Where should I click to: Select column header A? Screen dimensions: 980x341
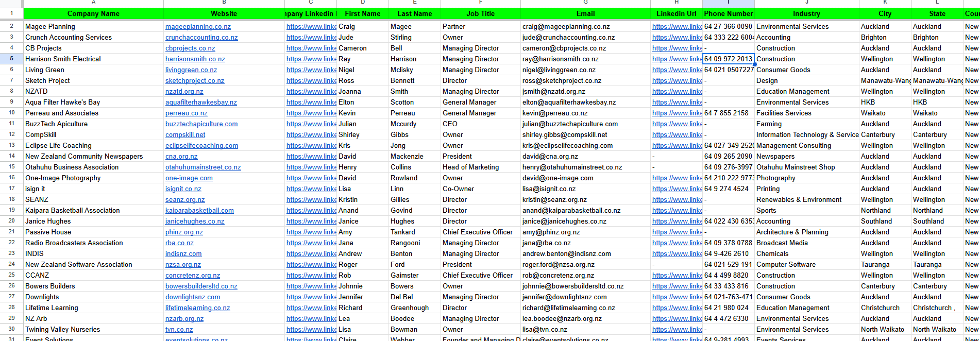click(93, 3)
